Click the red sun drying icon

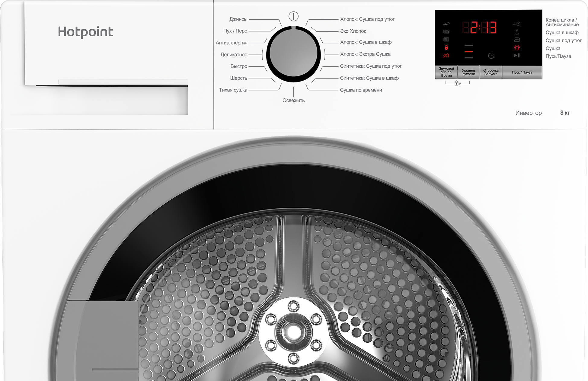pos(517,48)
